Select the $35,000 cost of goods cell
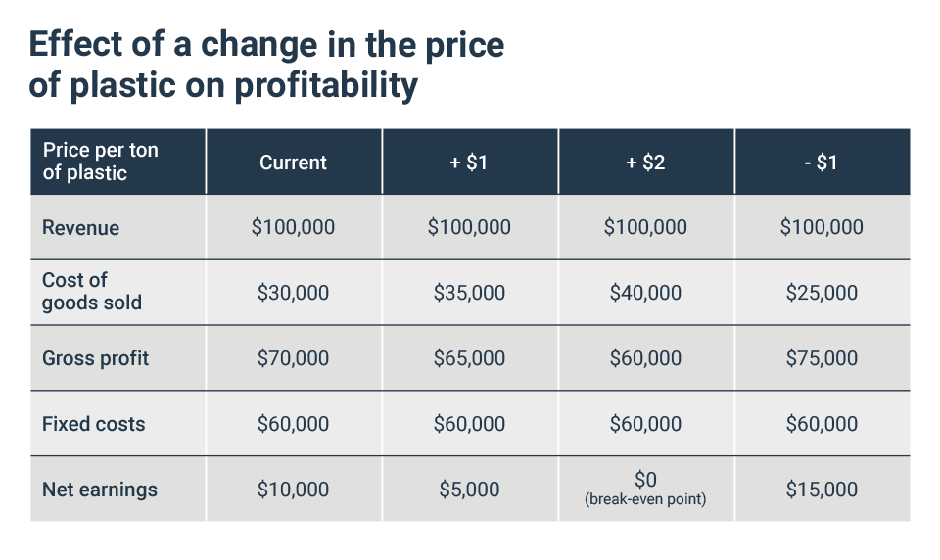This screenshot has width=940, height=560. click(x=469, y=293)
